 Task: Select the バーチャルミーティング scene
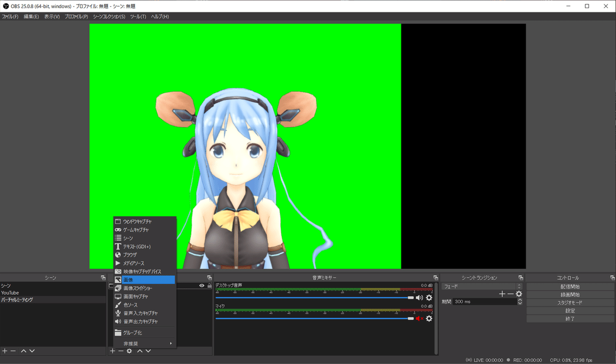(53, 299)
